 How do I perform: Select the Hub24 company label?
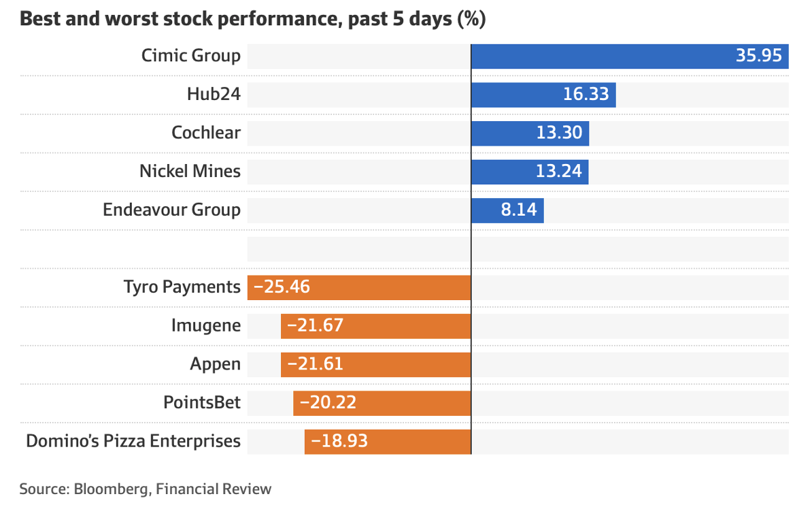[214, 94]
